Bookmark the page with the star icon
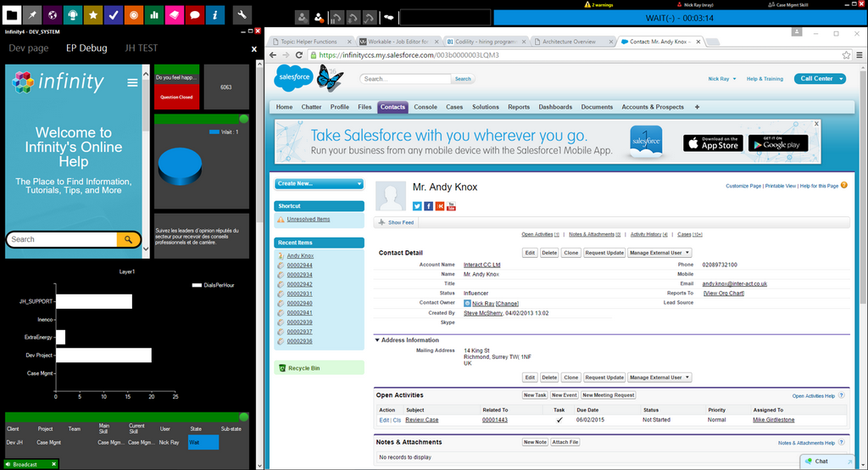This screenshot has height=470, width=868. pos(847,55)
